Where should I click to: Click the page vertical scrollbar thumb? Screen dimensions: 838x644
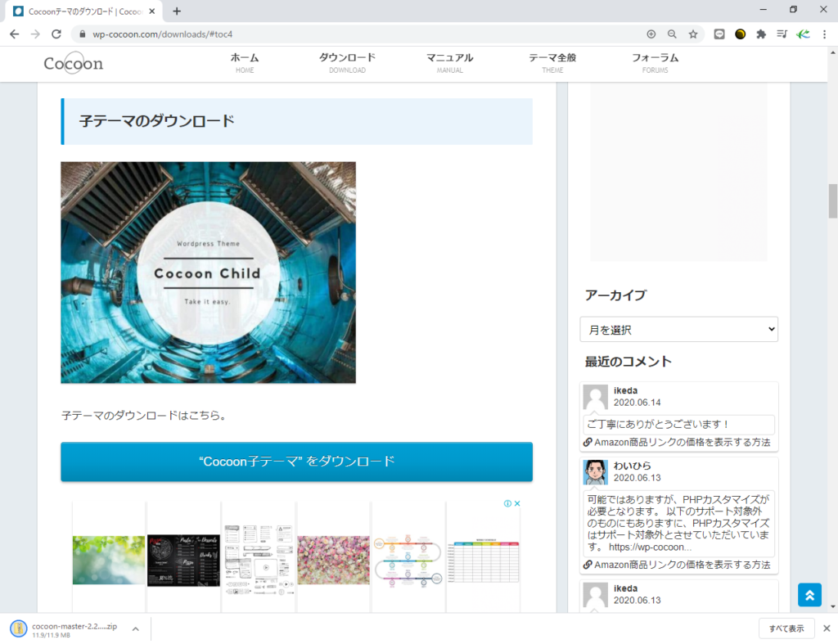(832, 201)
